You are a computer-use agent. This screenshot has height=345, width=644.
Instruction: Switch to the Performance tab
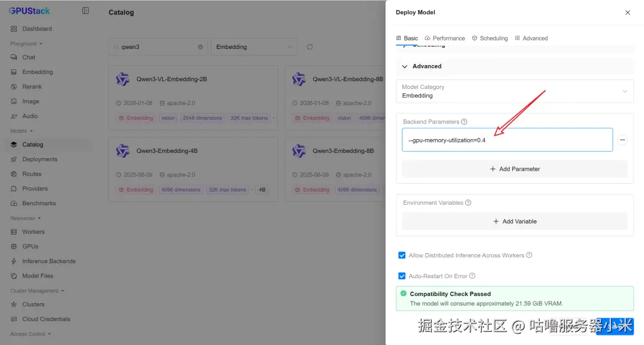click(445, 38)
